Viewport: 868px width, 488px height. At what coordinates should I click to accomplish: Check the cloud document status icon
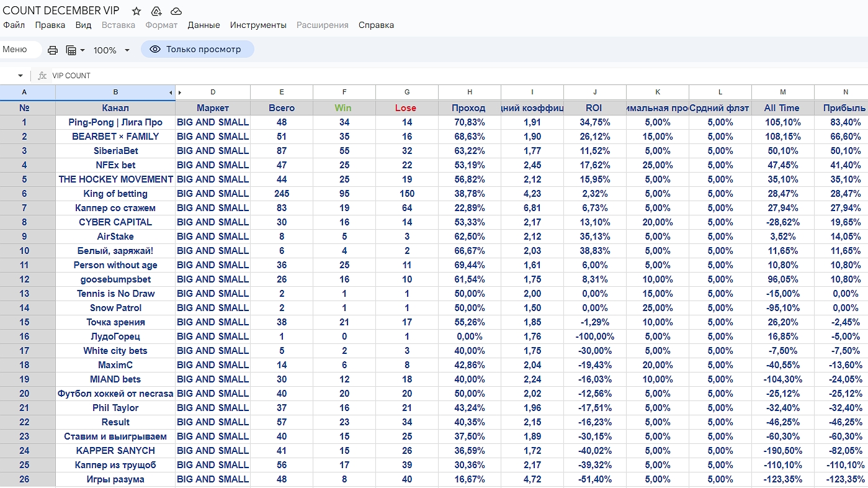(176, 11)
